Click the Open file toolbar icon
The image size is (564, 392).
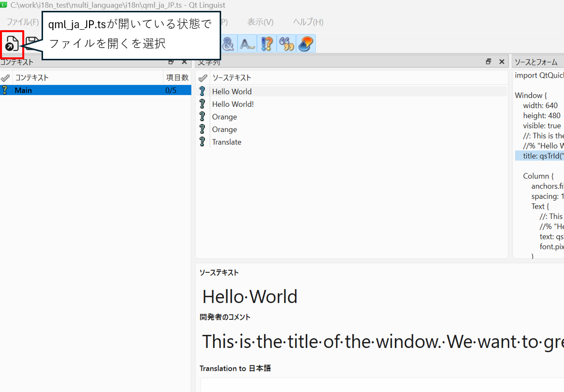tap(12, 44)
